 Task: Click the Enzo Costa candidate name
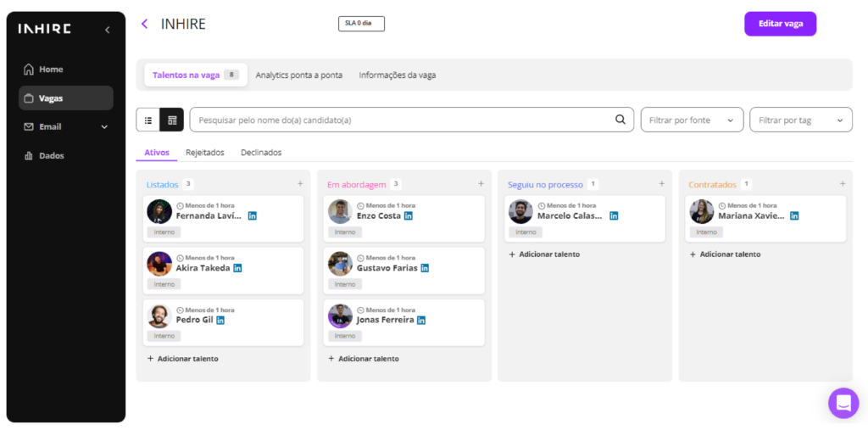pos(379,216)
